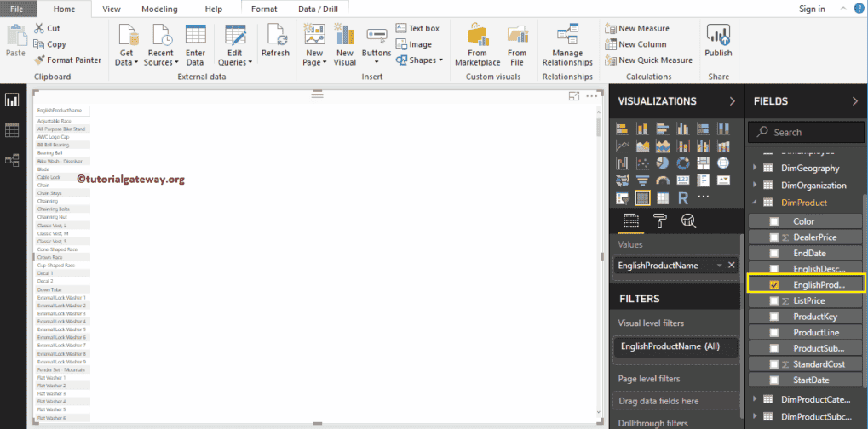Screen dimensions: 868x429
Task: Check the StandardCost field
Action: (x=774, y=364)
